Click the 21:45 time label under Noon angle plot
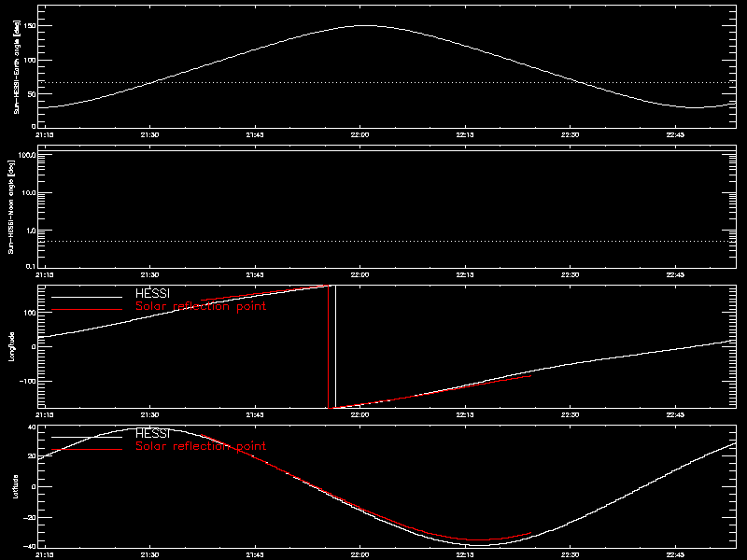747x560 pixels. (x=255, y=274)
